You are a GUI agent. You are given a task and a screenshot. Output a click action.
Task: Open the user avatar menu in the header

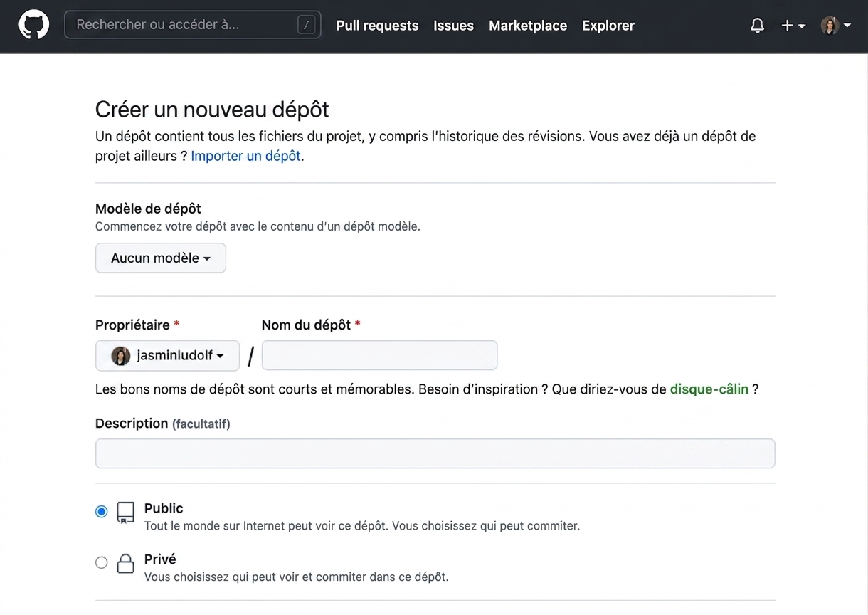836,26
